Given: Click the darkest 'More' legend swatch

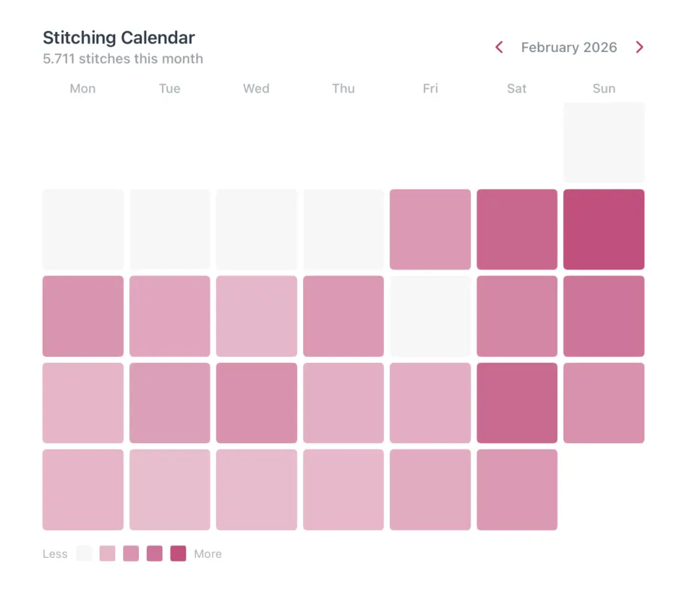Looking at the screenshot, I should [178, 554].
